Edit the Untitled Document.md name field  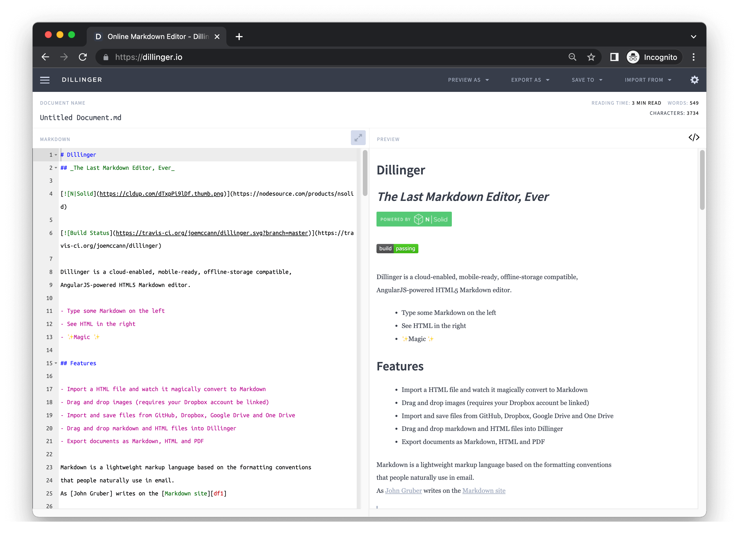click(81, 117)
